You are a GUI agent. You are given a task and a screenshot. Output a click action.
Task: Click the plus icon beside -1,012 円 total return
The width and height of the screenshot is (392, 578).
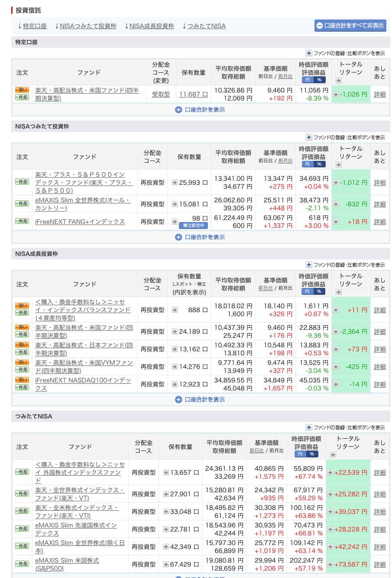336,183
